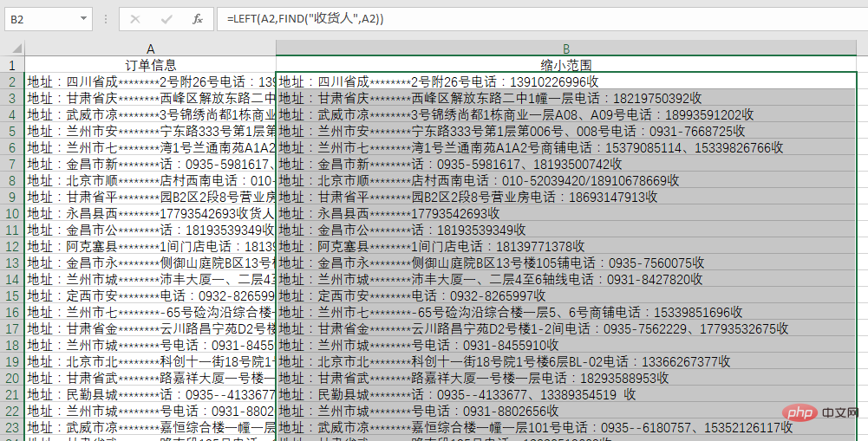The image size is (868, 441).
Task: Select row 3 header
Action: coord(12,99)
